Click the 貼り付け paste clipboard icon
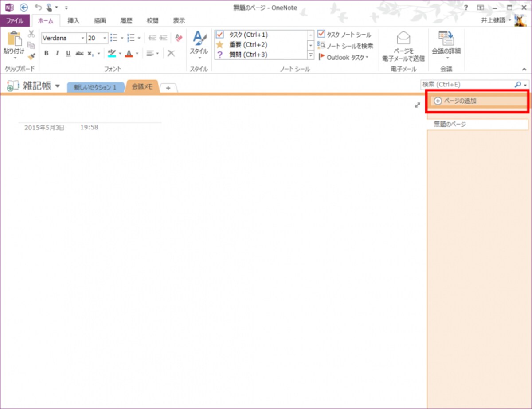Image resolution: width=532 pixels, height=409 pixels. tap(15, 38)
